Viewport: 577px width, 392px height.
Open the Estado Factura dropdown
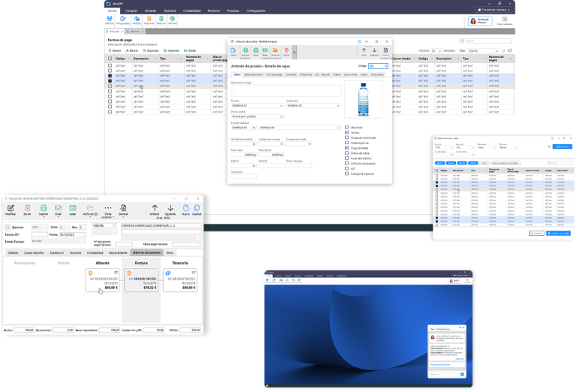pos(59,241)
